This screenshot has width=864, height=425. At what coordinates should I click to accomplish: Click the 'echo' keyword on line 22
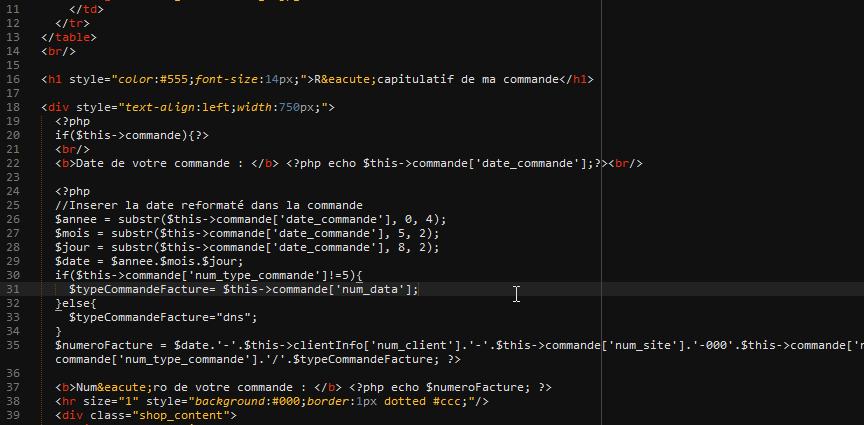point(342,164)
